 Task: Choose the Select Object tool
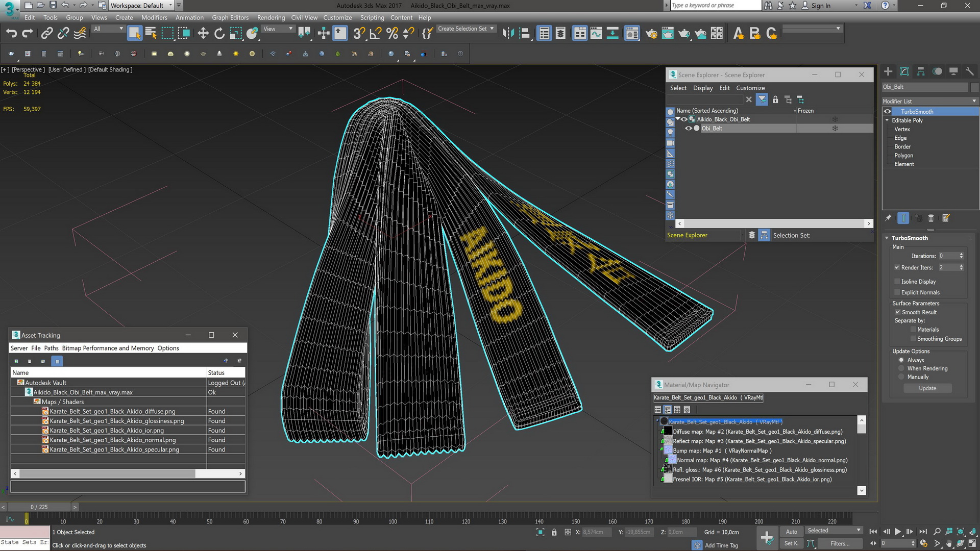point(135,34)
